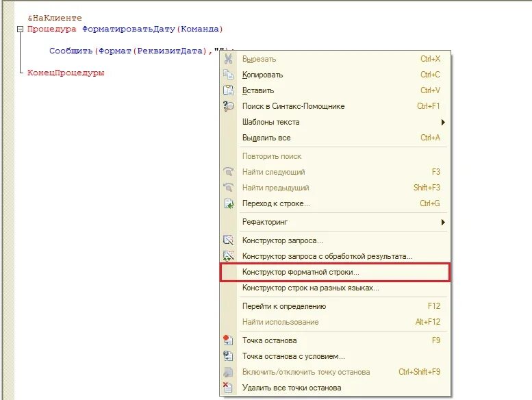Click the scissors icon beside Вырезать

228,59
